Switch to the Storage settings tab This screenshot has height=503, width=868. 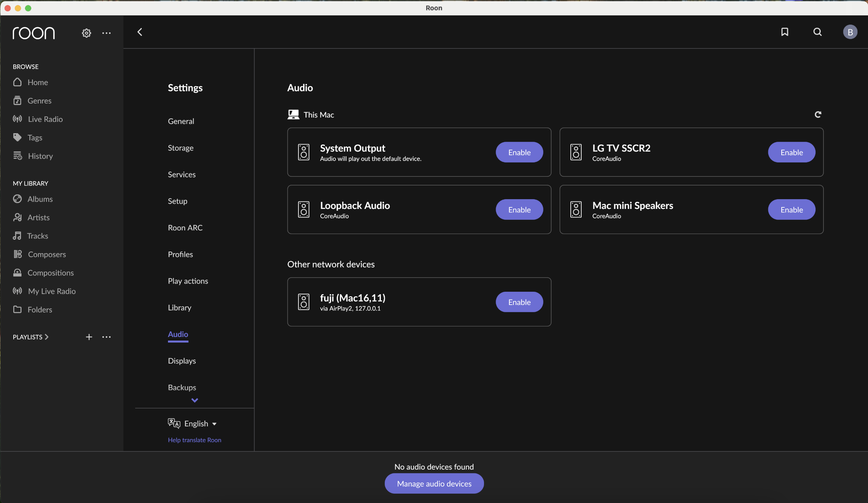[180, 148]
